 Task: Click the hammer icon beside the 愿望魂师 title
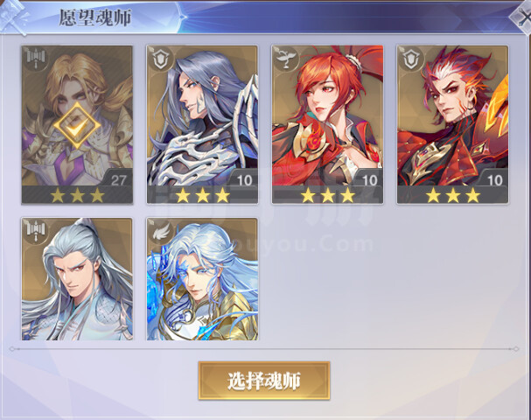click(x=13, y=17)
